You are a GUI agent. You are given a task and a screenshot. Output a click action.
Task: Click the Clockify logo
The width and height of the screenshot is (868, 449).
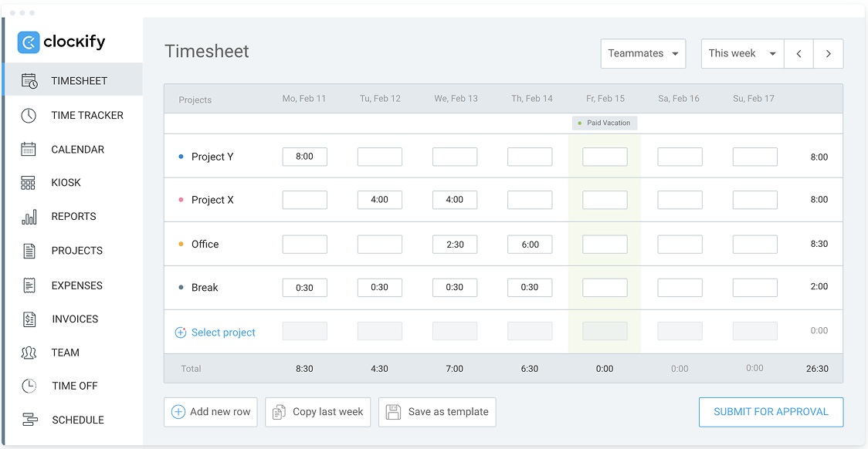[x=62, y=42]
